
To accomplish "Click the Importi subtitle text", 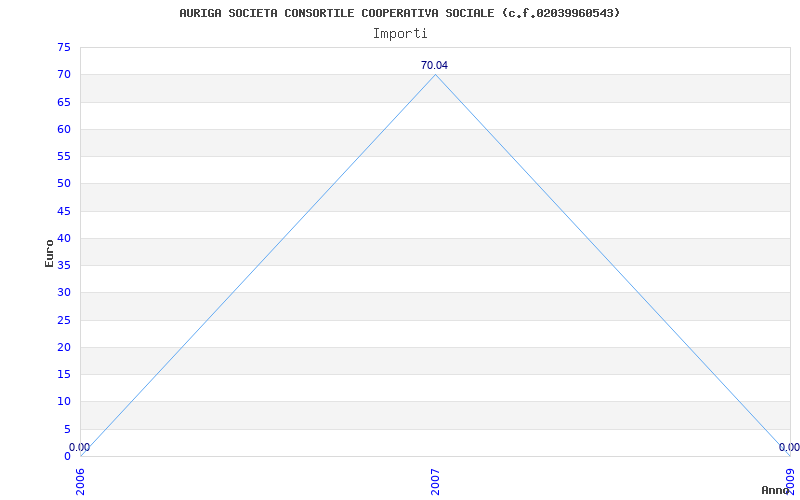I will [x=400, y=34].
